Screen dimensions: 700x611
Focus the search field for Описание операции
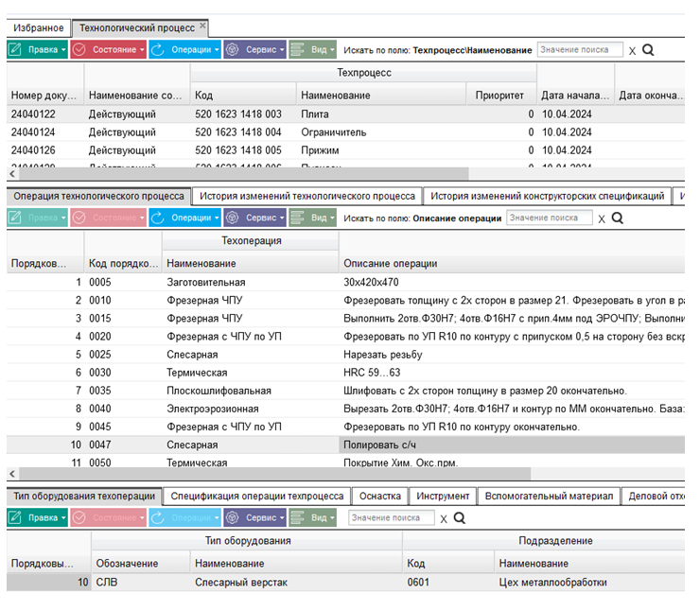coord(549,218)
